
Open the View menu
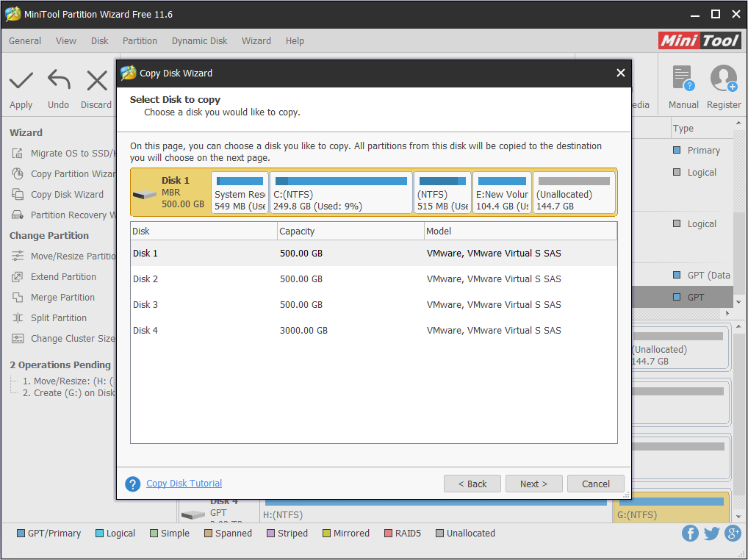(66, 41)
